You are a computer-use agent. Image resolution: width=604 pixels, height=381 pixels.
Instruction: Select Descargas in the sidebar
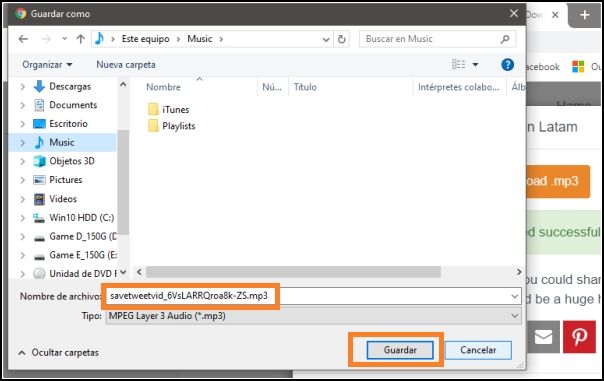pyautogui.click(x=70, y=86)
